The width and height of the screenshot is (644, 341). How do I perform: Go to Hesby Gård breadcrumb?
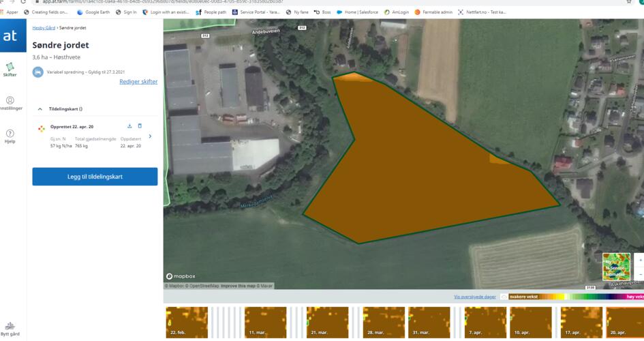pos(44,28)
